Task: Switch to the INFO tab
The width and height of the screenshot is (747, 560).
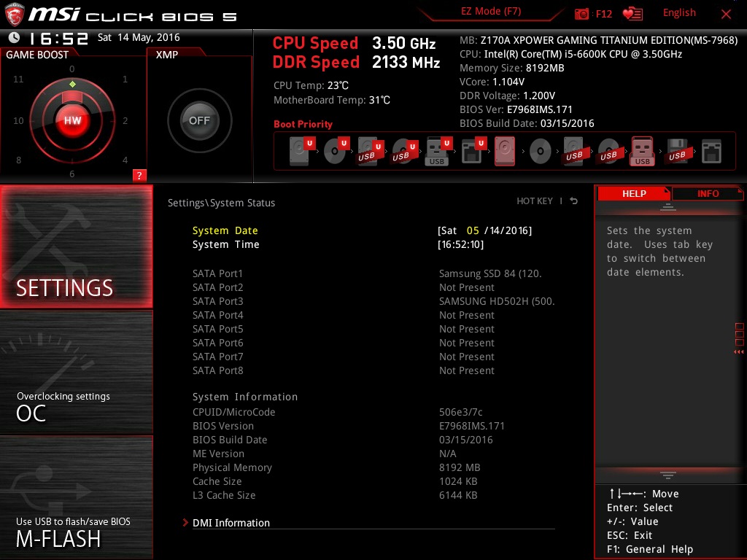Action: tap(708, 193)
